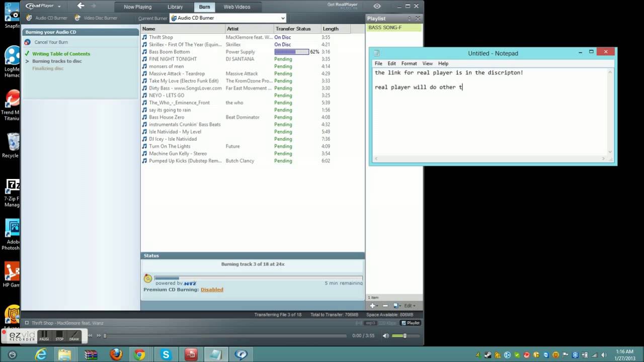Select Pumped Up Kicks track row
This screenshot has height=362, width=644.
[252, 161]
